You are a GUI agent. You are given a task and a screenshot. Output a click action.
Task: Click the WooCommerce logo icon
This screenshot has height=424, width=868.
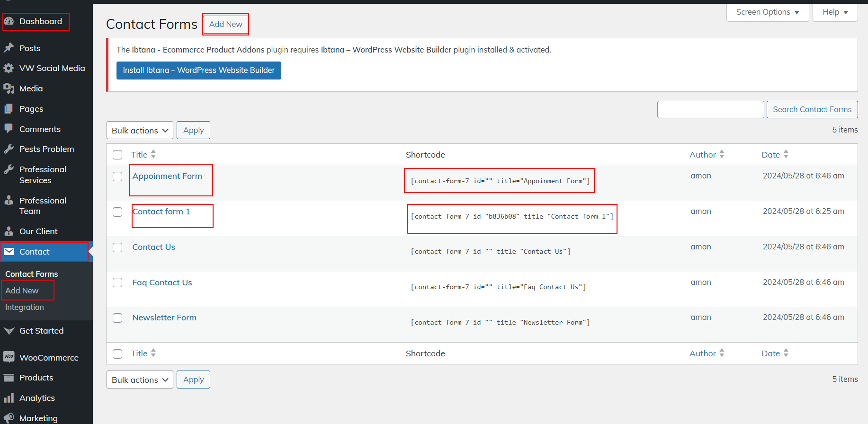[x=9, y=357]
